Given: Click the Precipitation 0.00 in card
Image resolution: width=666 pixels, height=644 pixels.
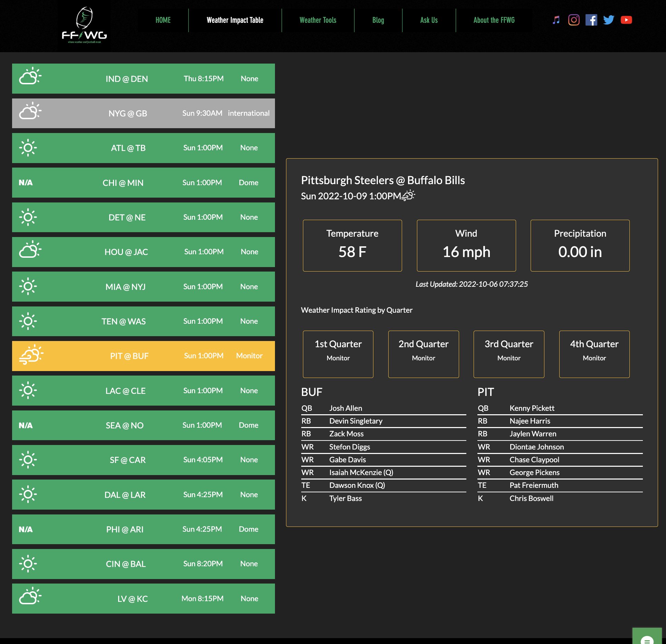Looking at the screenshot, I should [580, 246].
